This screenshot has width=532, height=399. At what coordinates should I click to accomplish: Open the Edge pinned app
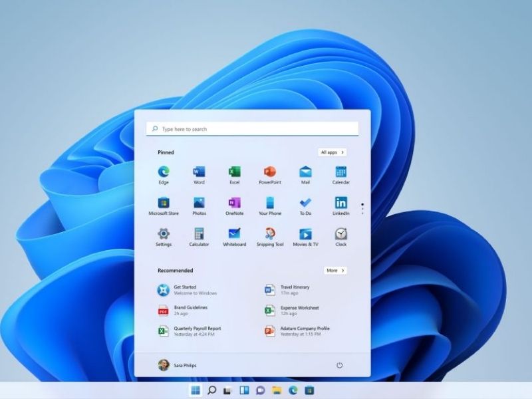164,175
